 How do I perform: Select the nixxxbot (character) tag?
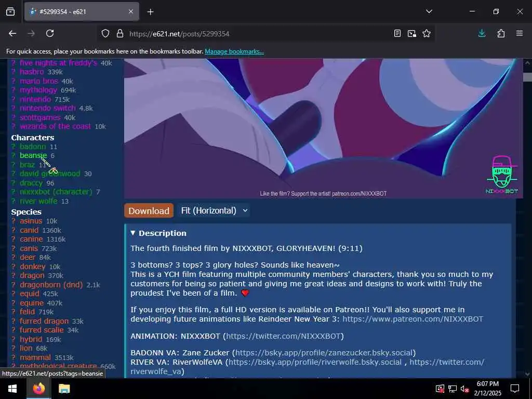pos(56,192)
